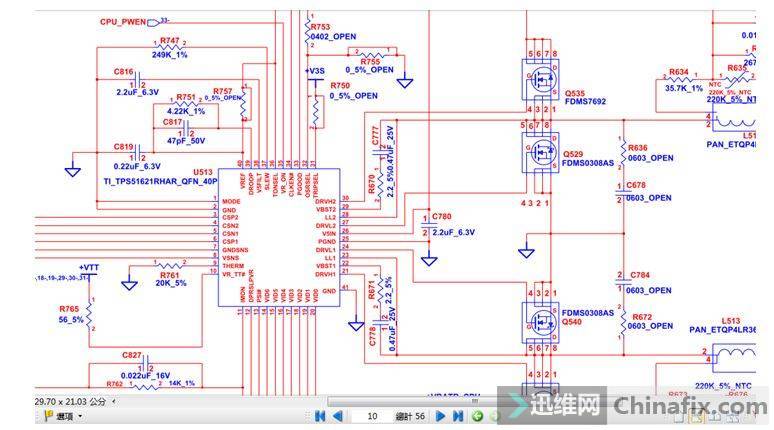Screen dimensions: 774x430
Task: Click the 20K_5% value text
Action: click(x=171, y=283)
